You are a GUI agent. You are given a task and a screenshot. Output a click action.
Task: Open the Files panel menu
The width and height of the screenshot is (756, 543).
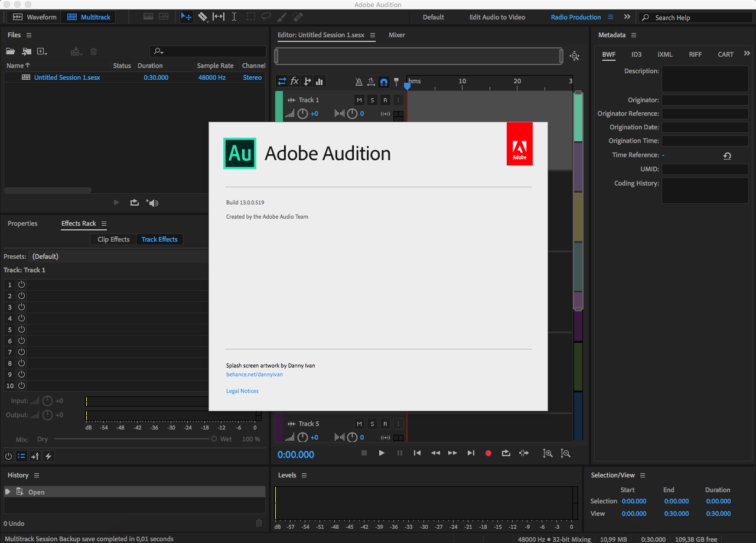click(29, 35)
